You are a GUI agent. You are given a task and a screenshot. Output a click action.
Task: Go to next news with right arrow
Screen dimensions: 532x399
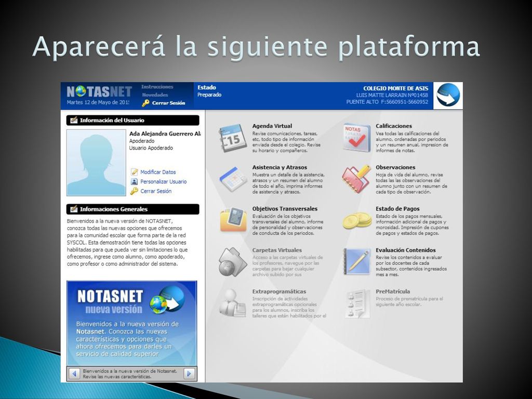click(x=189, y=374)
